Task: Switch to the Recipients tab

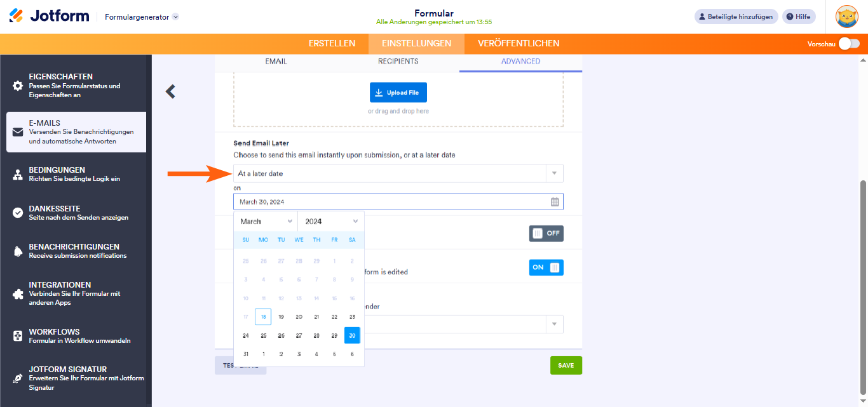Action: click(x=398, y=62)
